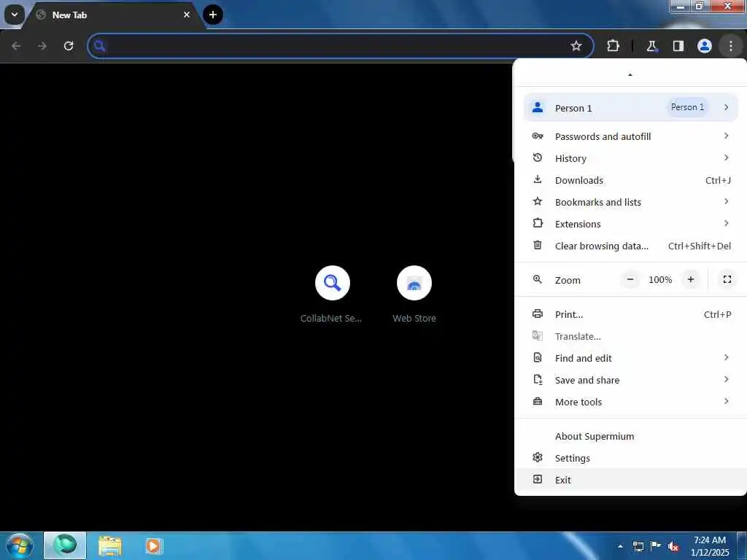
Task: Expand the History submenu chevron
Action: coord(726,157)
